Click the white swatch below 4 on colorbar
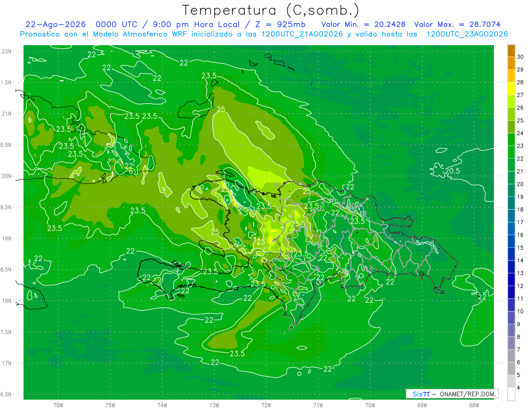This screenshot has height=411, width=532. point(511,394)
